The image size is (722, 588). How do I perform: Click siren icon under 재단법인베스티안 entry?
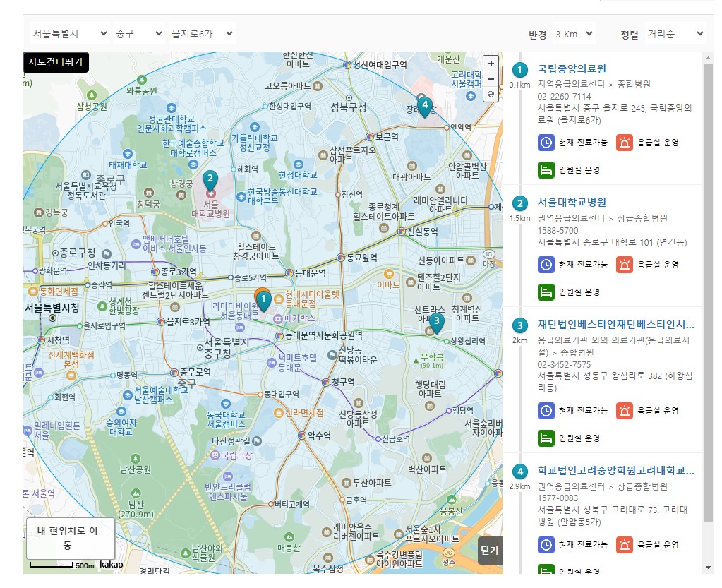pos(625,411)
